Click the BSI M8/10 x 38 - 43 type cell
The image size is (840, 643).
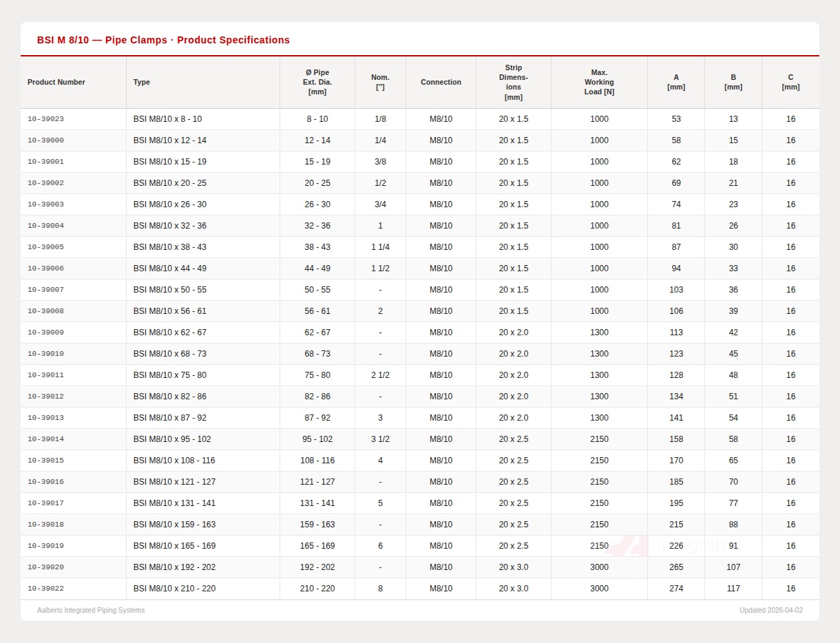(x=170, y=247)
